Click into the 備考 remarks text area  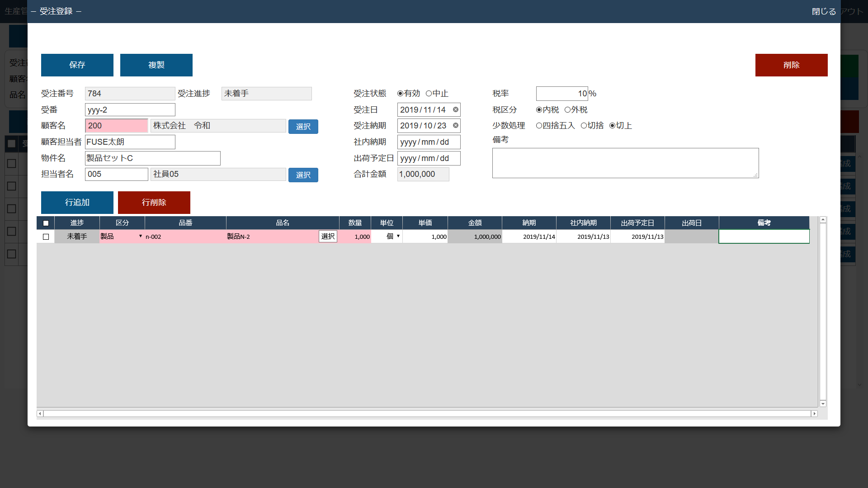pos(625,163)
